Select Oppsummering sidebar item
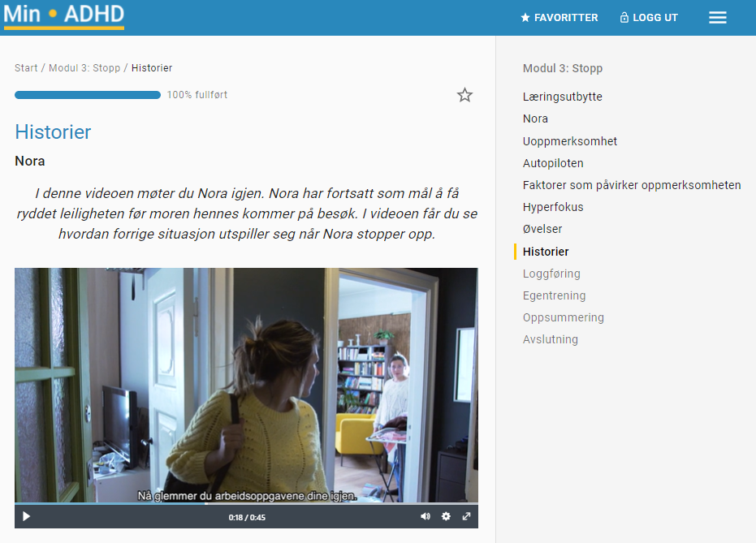756x543 pixels. coord(564,317)
